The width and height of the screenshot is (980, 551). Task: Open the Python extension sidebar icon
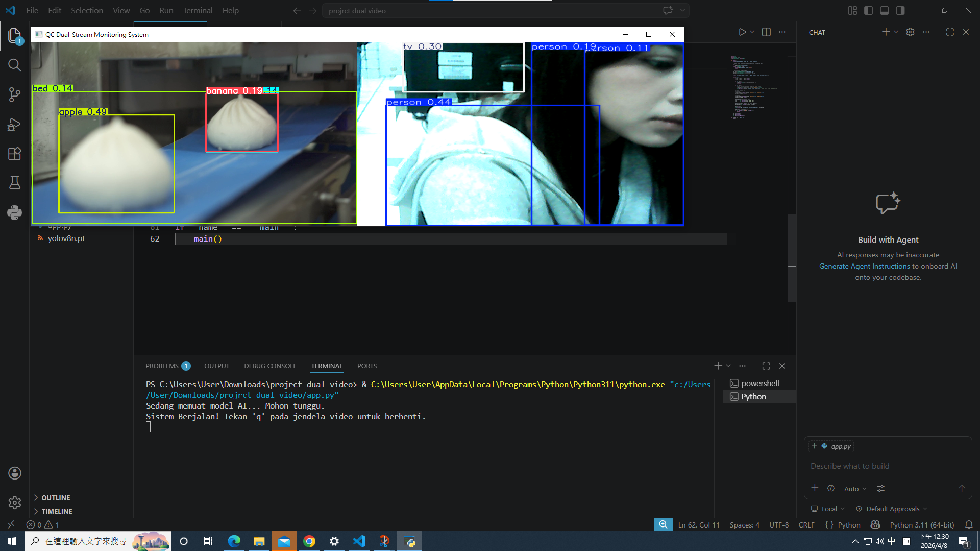[x=14, y=212]
